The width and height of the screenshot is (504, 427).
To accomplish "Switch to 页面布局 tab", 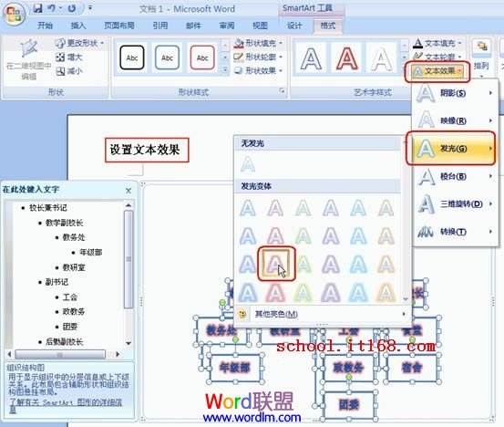I will [118, 26].
